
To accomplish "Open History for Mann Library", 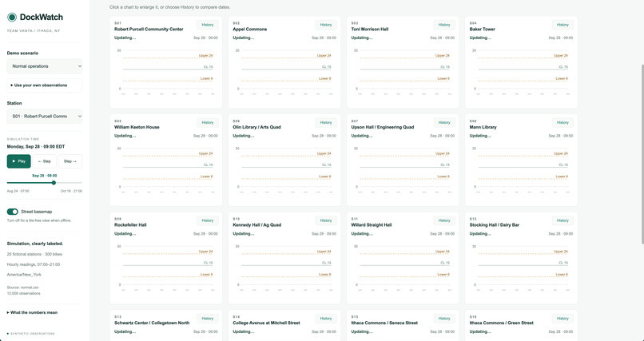I will pyautogui.click(x=563, y=123).
